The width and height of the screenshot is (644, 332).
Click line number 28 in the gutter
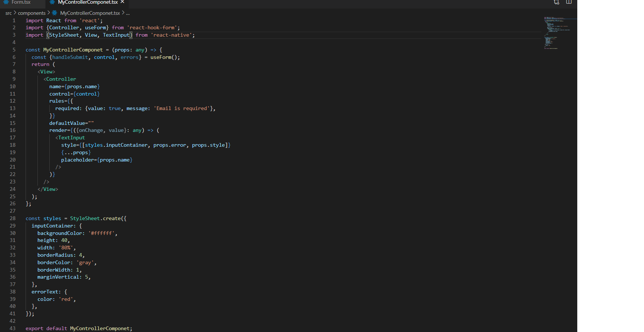click(x=13, y=218)
